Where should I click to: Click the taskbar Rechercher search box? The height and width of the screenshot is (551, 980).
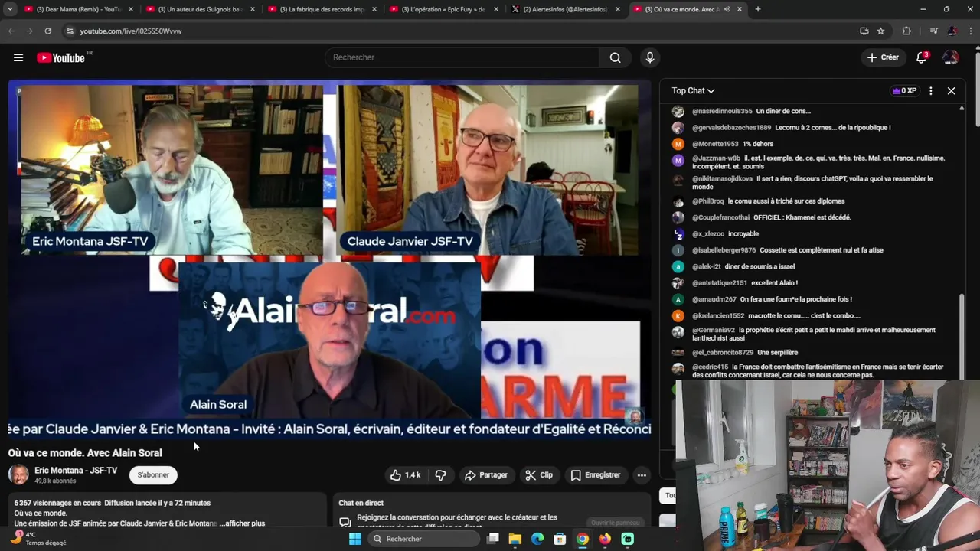[x=423, y=539]
